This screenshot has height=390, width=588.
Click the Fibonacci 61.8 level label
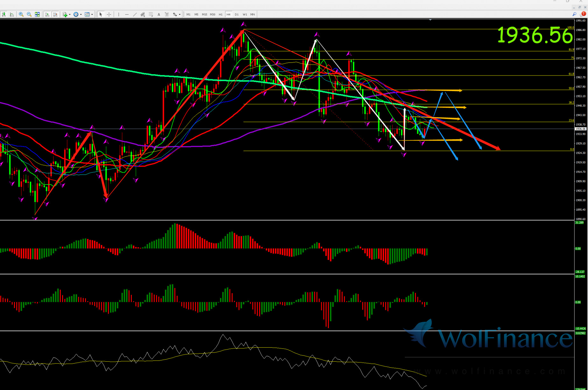click(x=571, y=74)
